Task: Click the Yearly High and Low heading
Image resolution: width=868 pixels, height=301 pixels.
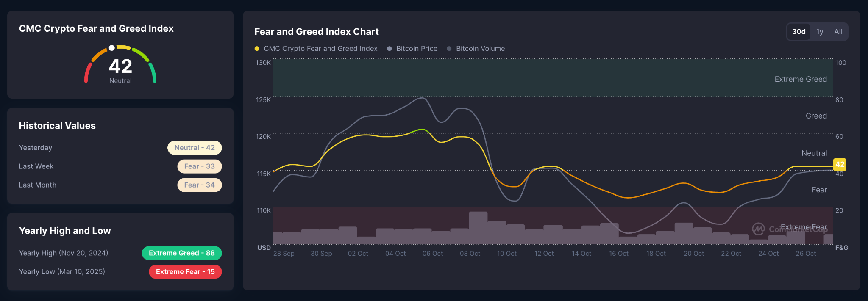Action: 65,231
